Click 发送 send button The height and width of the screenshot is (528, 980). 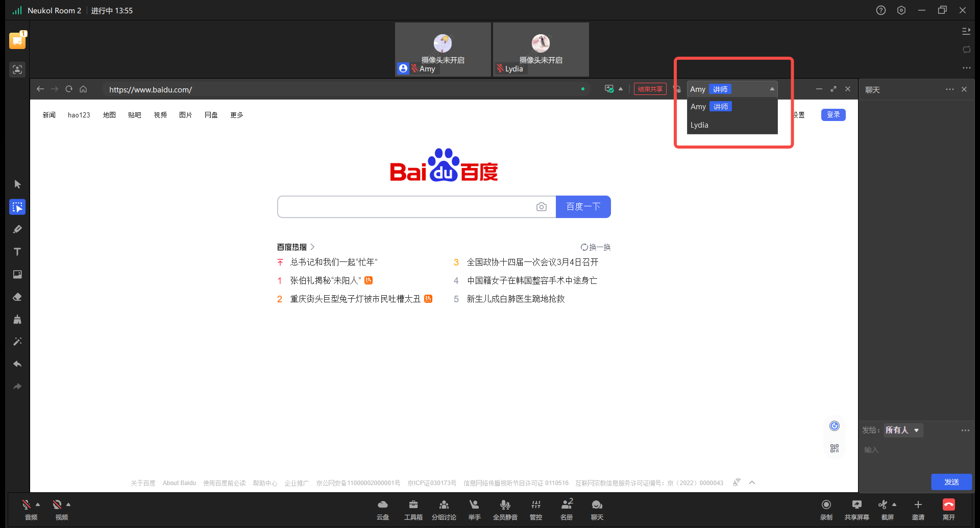pyautogui.click(x=951, y=482)
